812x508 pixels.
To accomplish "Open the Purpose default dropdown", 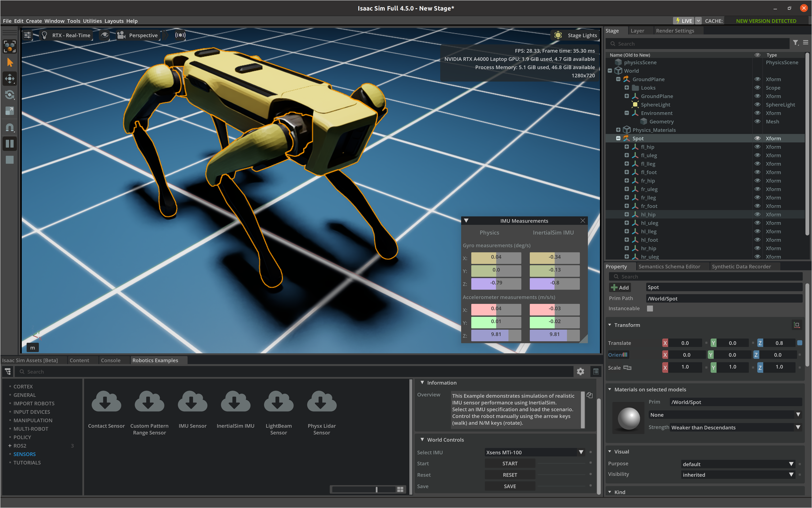I will pos(738,464).
